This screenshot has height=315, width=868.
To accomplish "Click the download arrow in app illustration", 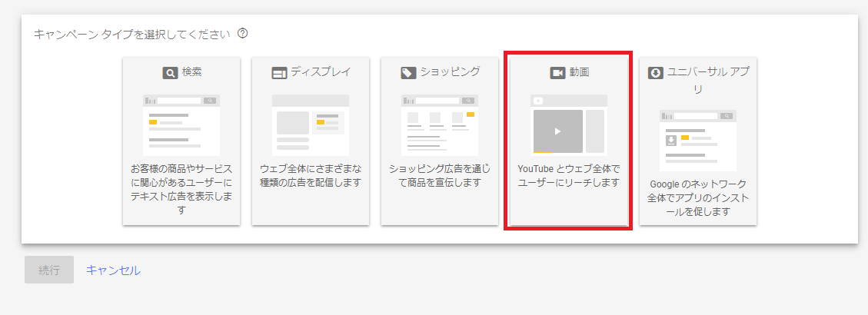I will tap(671, 140).
